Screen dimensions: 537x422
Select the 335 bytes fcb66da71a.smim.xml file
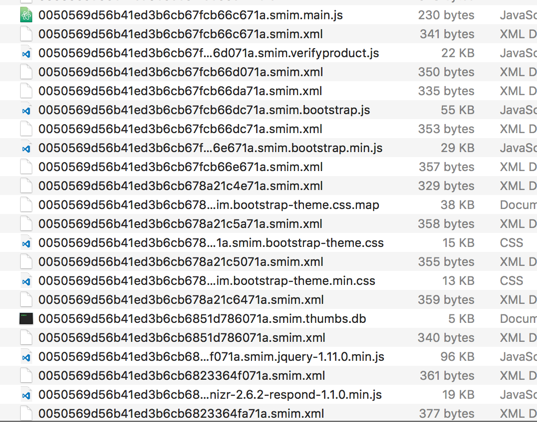click(268, 91)
